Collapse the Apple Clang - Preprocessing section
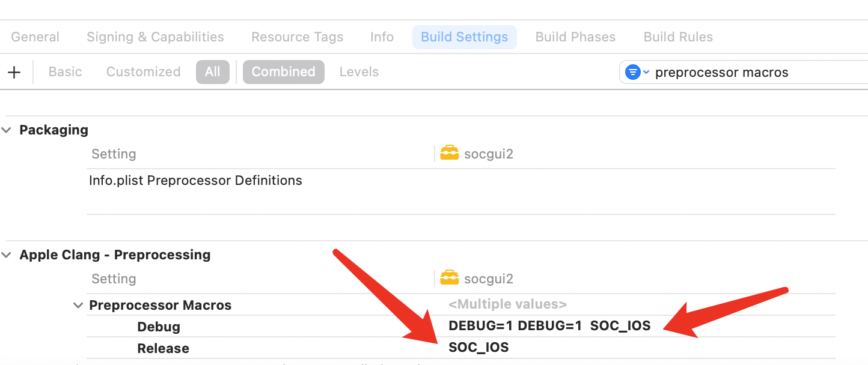Screen dimensions: 868x365 (x=7, y=255)
